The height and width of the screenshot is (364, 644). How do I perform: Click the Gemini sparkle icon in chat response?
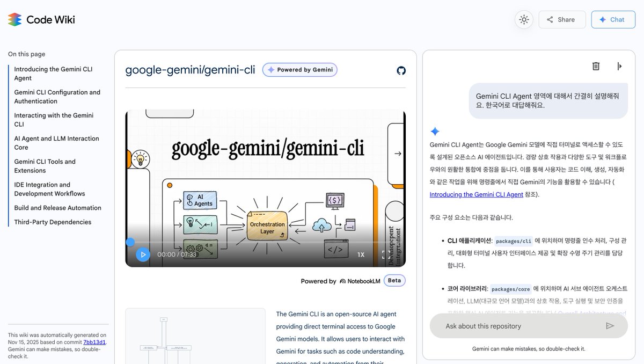pyautogui.click(x=435, y=132)
